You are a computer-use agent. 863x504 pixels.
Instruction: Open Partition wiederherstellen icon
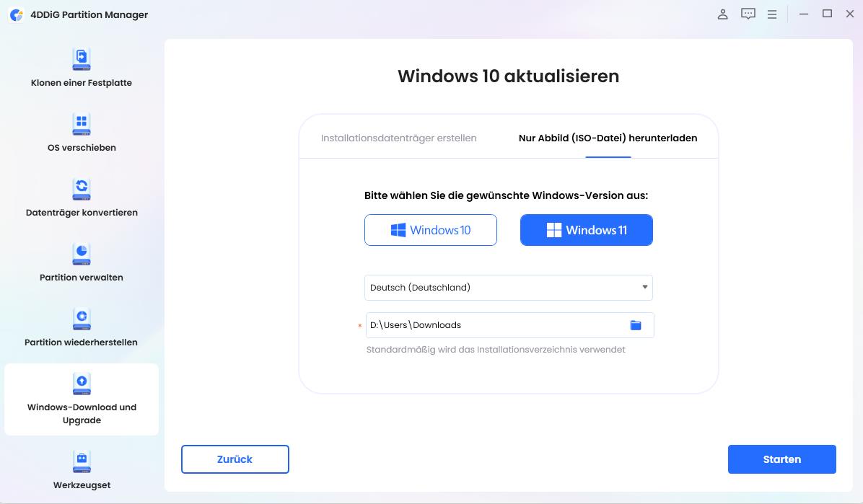pos(82,319)
